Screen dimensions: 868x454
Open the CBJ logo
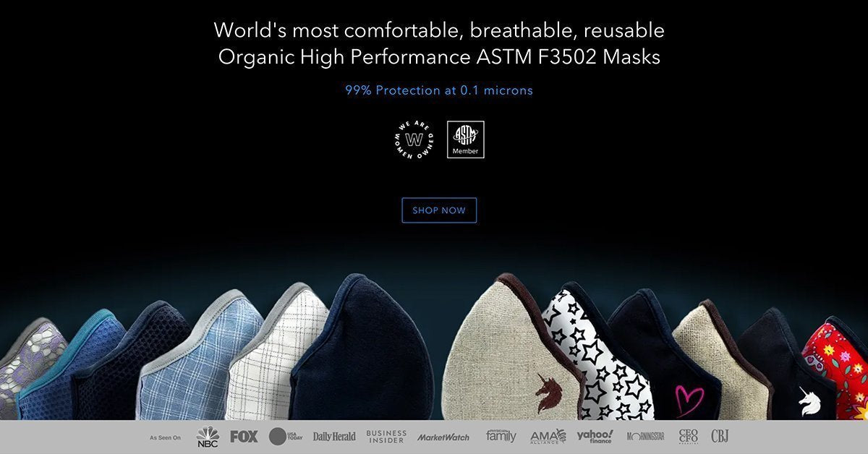pos(720,436)
